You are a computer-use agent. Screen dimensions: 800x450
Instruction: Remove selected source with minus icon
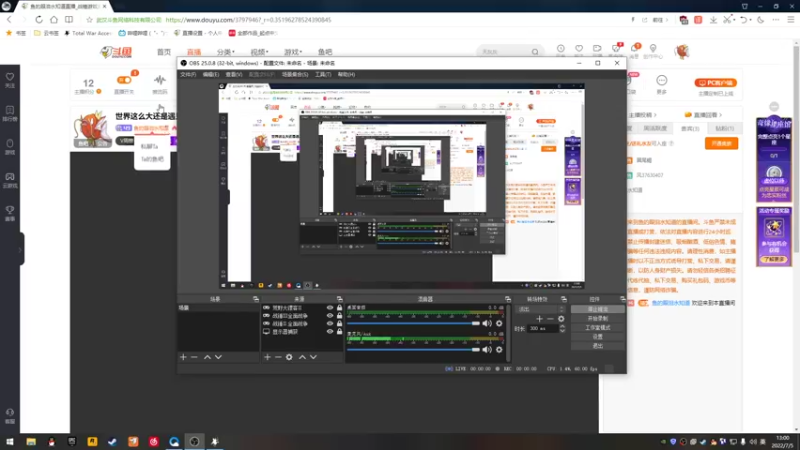point(278,357)
